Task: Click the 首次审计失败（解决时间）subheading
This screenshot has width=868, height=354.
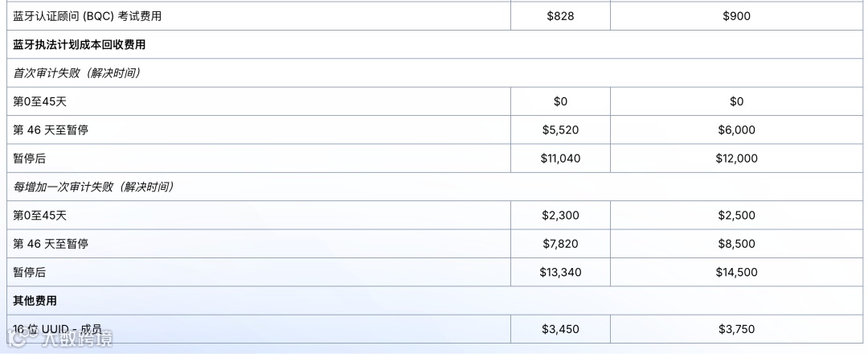Action: pos(77,72)
